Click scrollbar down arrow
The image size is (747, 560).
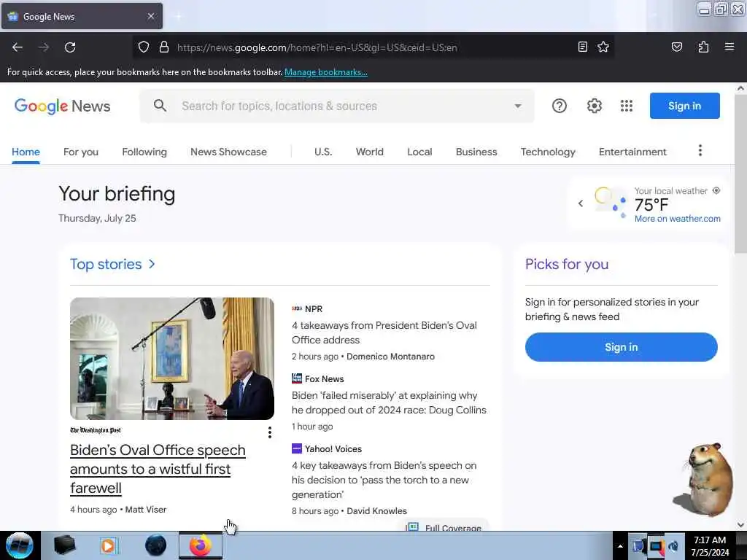click(x=740, y=525)
